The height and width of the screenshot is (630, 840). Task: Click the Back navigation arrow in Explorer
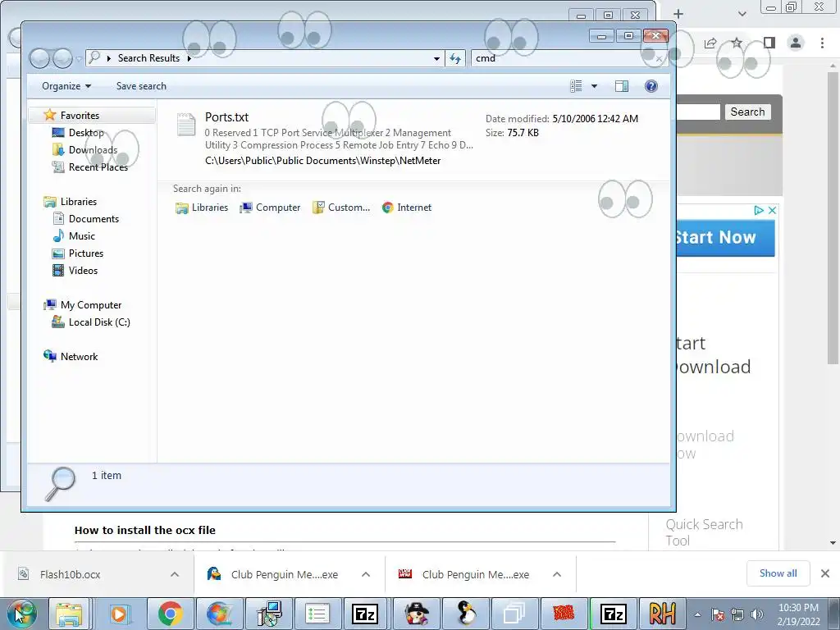coord(39,58)
